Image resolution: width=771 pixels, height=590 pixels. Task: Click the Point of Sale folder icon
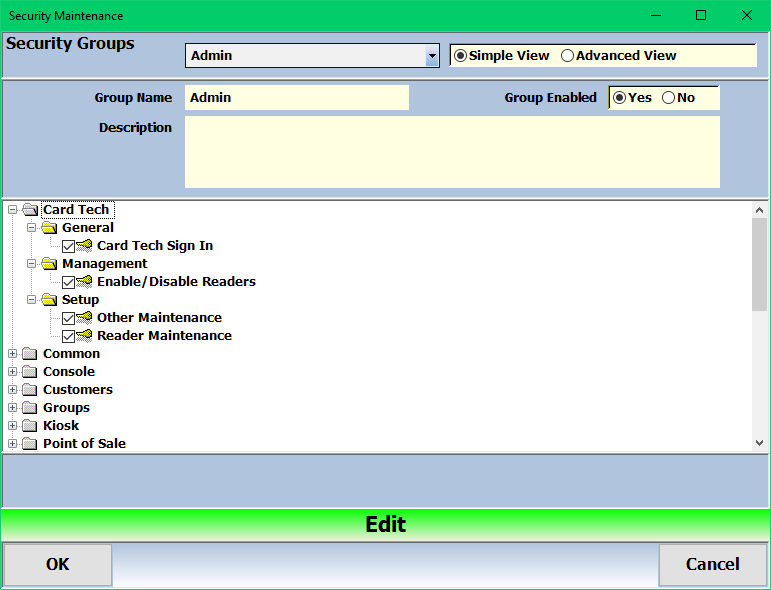point(30,444)
